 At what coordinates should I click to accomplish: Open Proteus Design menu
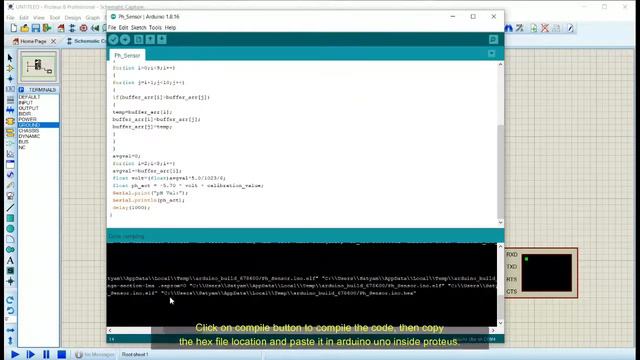point(73,18)
